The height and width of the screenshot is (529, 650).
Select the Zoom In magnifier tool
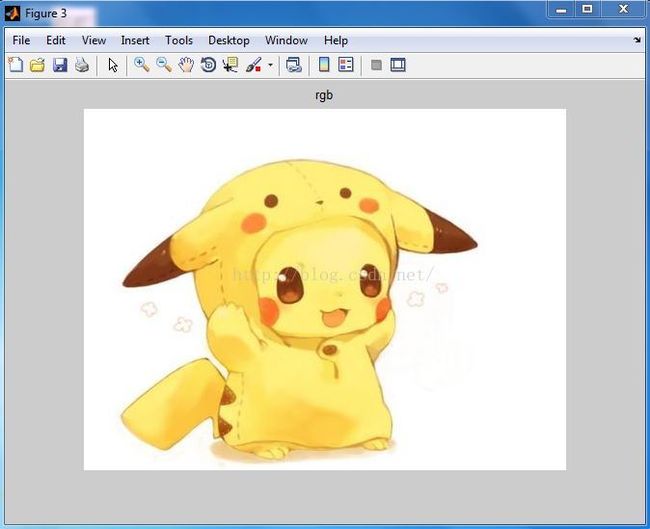coord(142,65)
